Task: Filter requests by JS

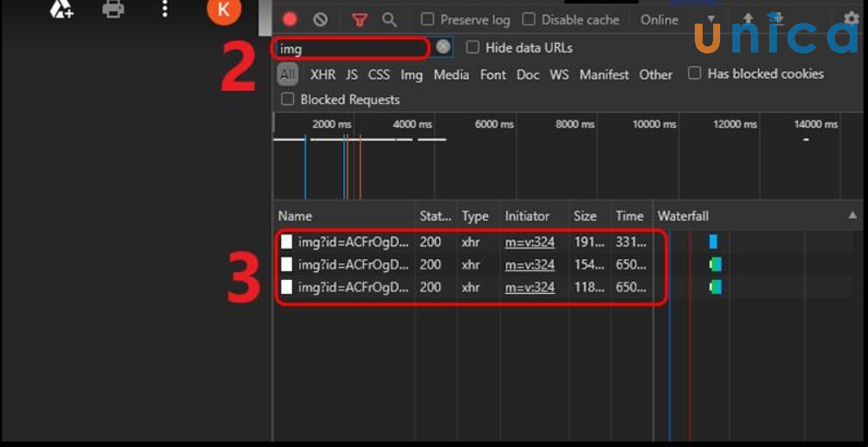Action: [x=352, y=74]
